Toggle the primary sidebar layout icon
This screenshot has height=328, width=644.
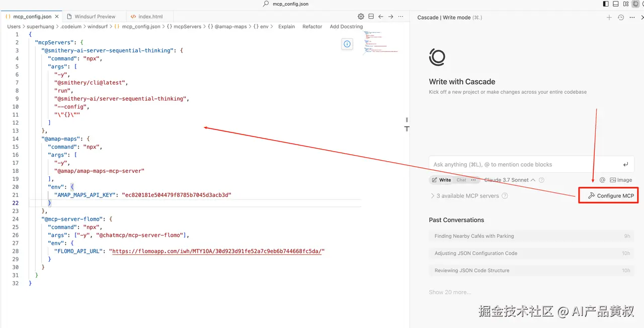tap(606, 4)
